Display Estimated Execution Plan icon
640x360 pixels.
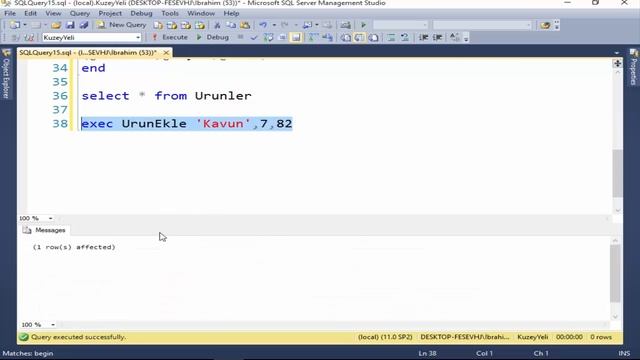point(268,38)
